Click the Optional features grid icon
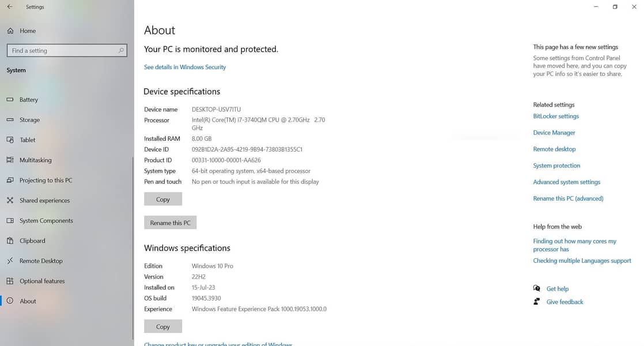644x346 pixels. pyautogui.click(x=10, y=281)
